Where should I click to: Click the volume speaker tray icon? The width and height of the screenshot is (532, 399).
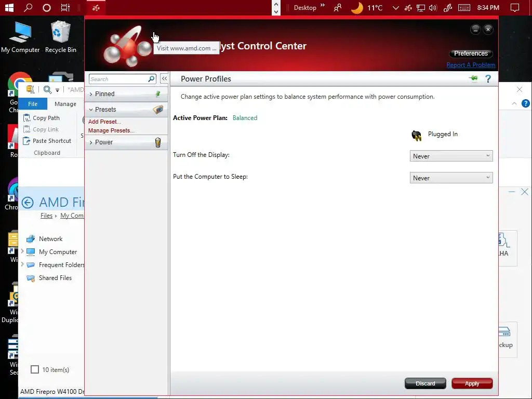(x=433, y=7)
